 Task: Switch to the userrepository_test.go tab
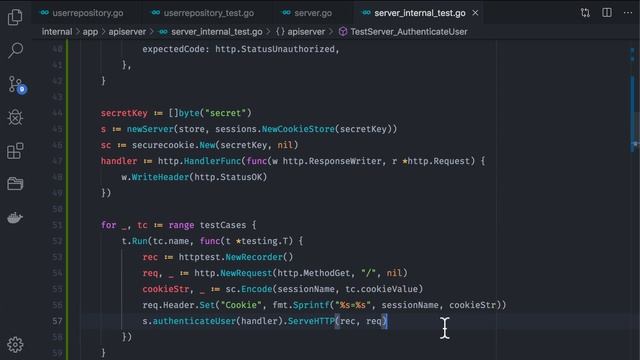click(203, 13)
